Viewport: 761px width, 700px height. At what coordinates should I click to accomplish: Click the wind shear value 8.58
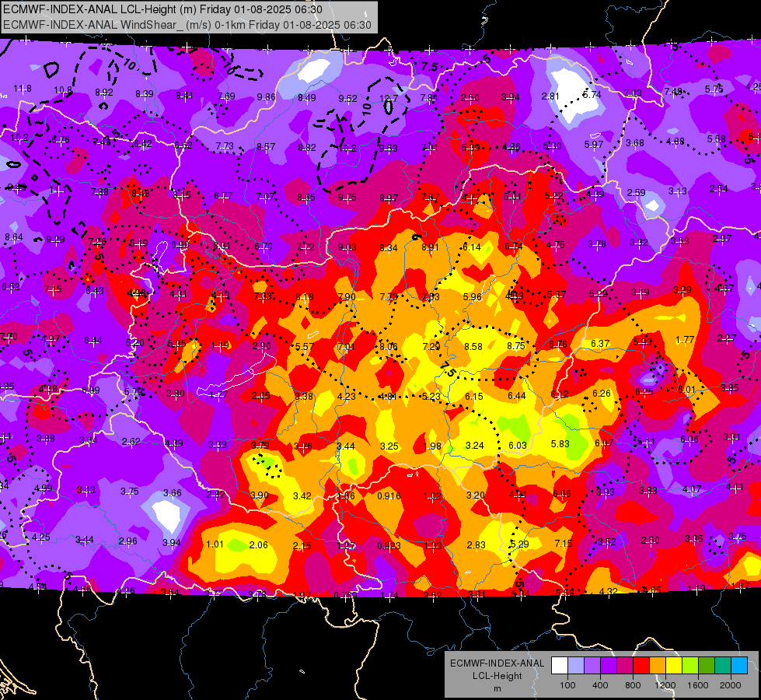[x=473, y=347]
